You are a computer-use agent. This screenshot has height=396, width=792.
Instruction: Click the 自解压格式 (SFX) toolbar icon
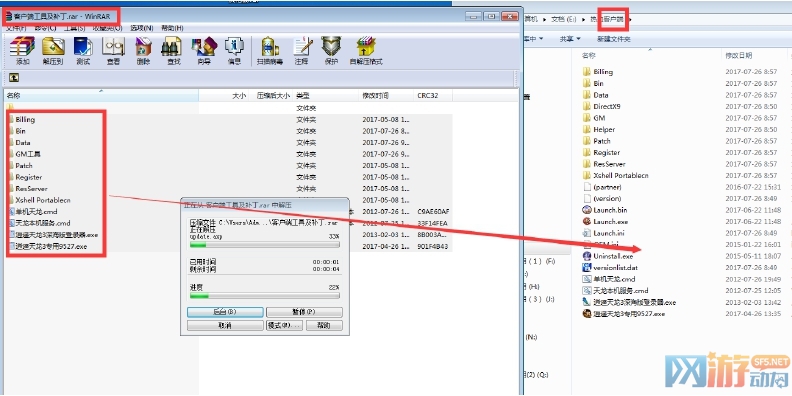coord(366,51)
